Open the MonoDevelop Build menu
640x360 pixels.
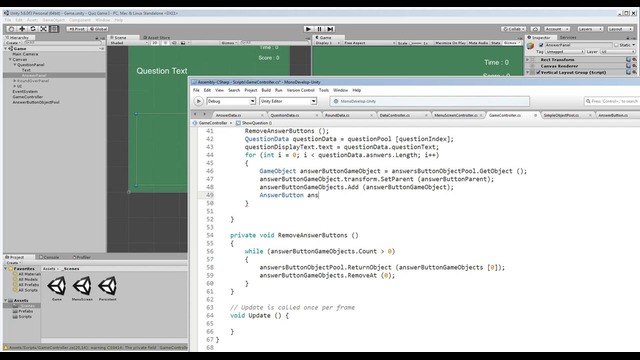coord(266,90)
